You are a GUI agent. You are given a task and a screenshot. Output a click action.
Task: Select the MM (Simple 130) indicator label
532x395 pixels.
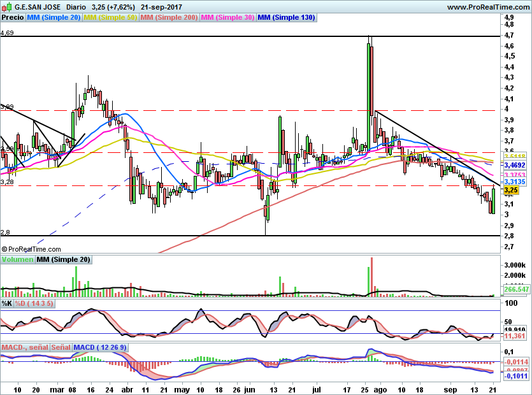286,18
